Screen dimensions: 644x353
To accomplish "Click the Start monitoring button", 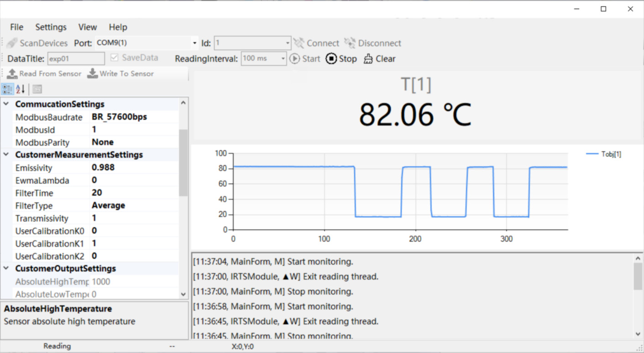I will pos(305,58).
